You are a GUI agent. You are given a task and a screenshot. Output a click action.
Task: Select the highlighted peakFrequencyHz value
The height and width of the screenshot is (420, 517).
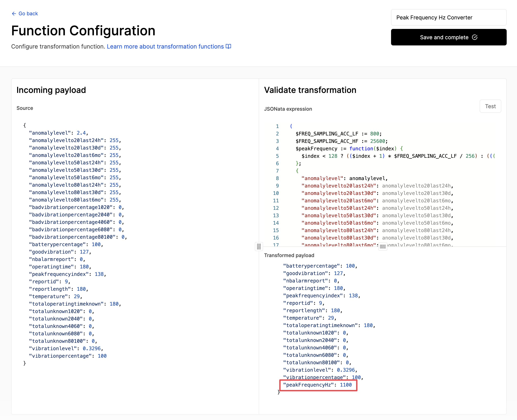(346, 385)
